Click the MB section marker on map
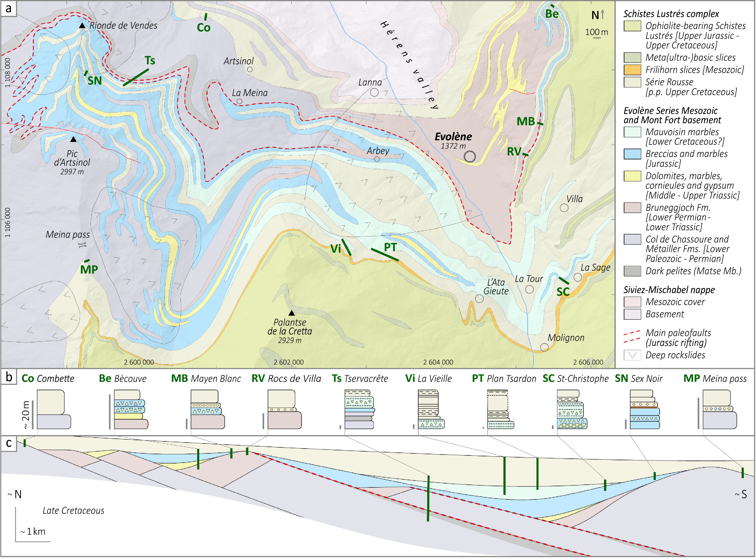The height and width of the screenshot is (558, 756). click(x=540, y=124)
